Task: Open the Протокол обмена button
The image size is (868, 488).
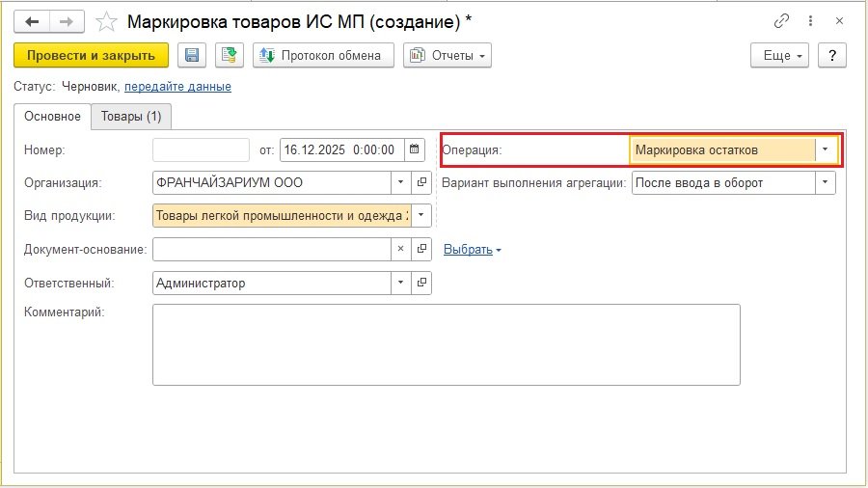Action: (323, 56)
